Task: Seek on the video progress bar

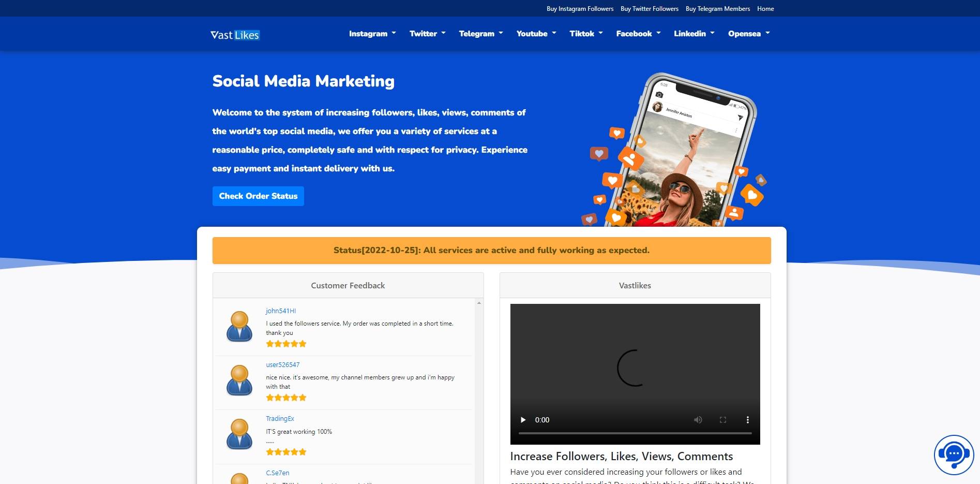Action: [x=635, y=433]
